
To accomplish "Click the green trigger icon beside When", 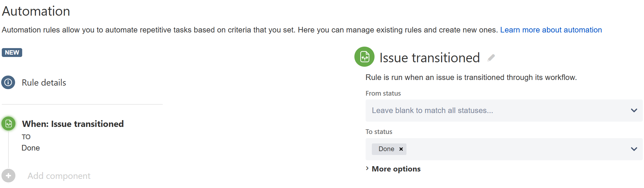I will (x=9, y=124).
